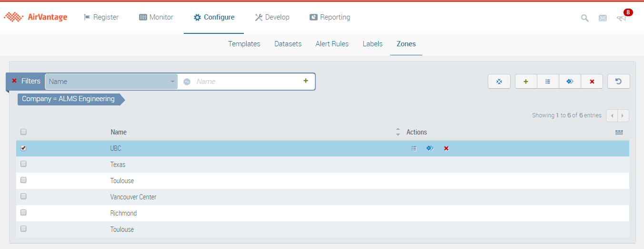Click the red delete icon in UBC row
This screenshot has height=249, width=644.
pos(446,148)
